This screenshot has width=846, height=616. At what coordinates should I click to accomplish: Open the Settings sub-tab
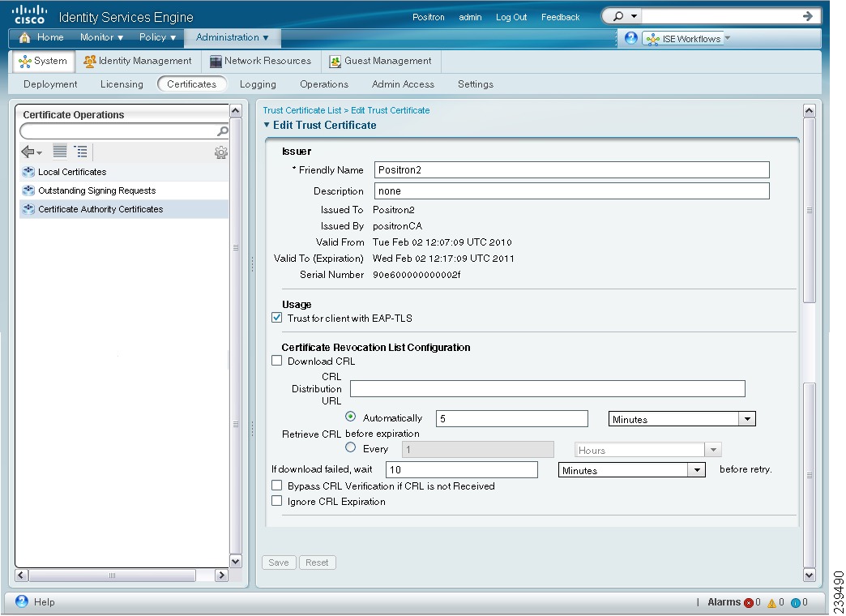pyautogui.click(x=476, y=84)
